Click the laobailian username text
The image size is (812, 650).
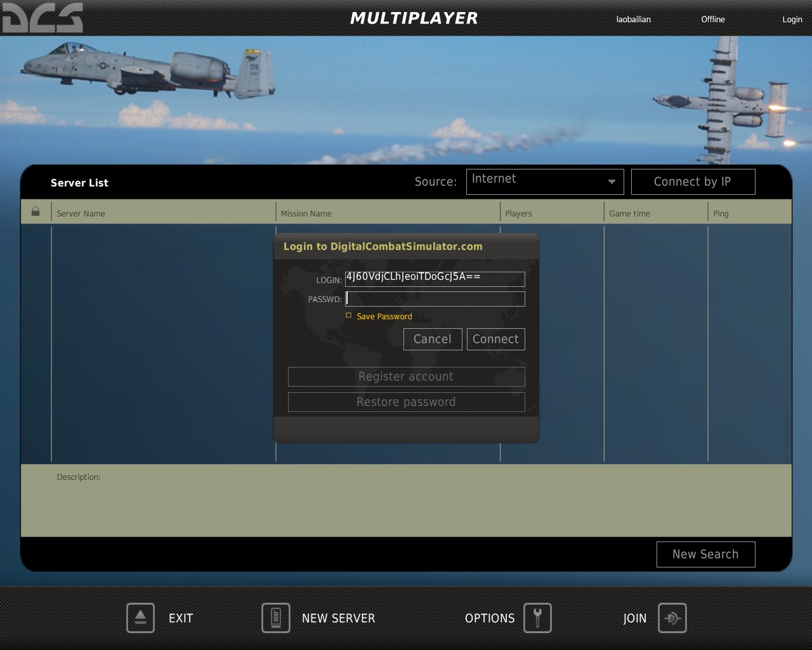(x=634, y=19)
